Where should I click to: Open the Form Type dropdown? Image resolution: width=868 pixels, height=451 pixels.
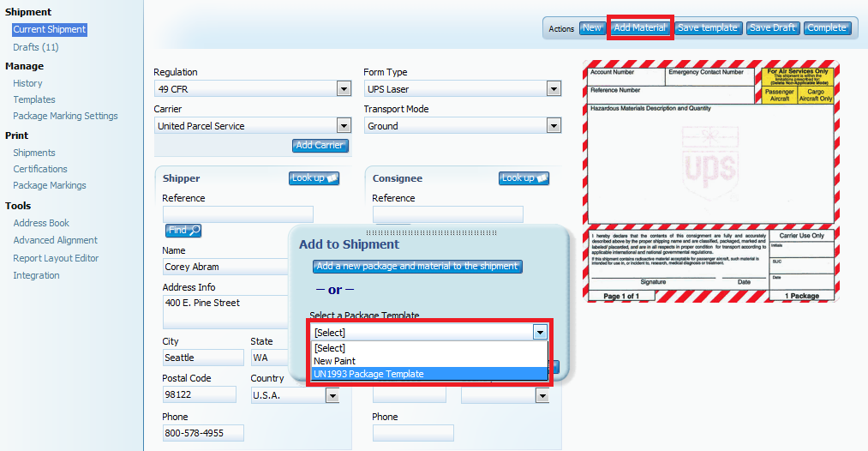pos(554,89)
